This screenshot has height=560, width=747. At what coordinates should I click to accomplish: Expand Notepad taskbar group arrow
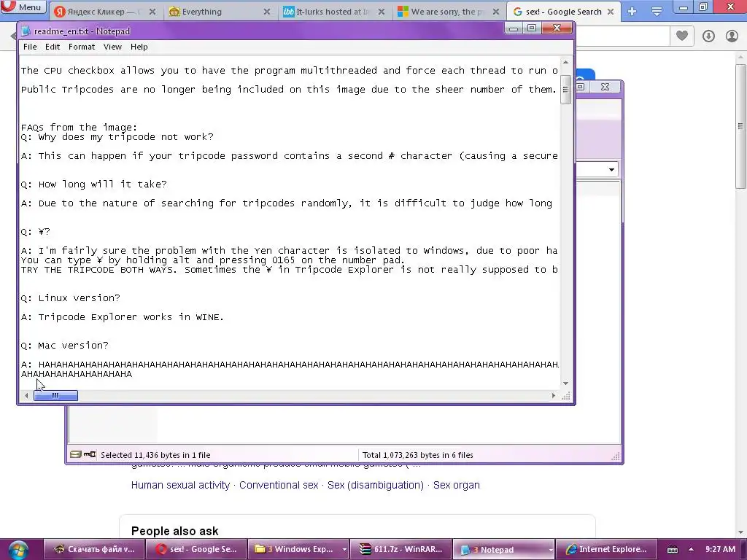(x=550, y=550)
